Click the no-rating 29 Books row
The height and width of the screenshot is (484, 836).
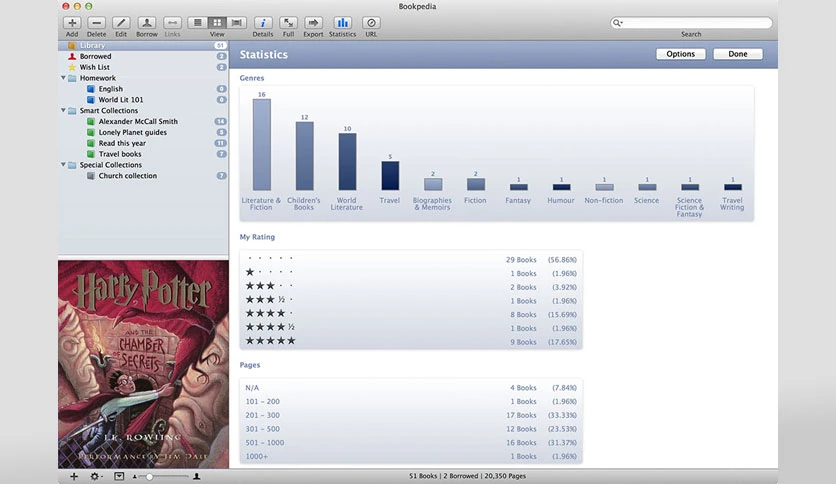tap(411, 260)
